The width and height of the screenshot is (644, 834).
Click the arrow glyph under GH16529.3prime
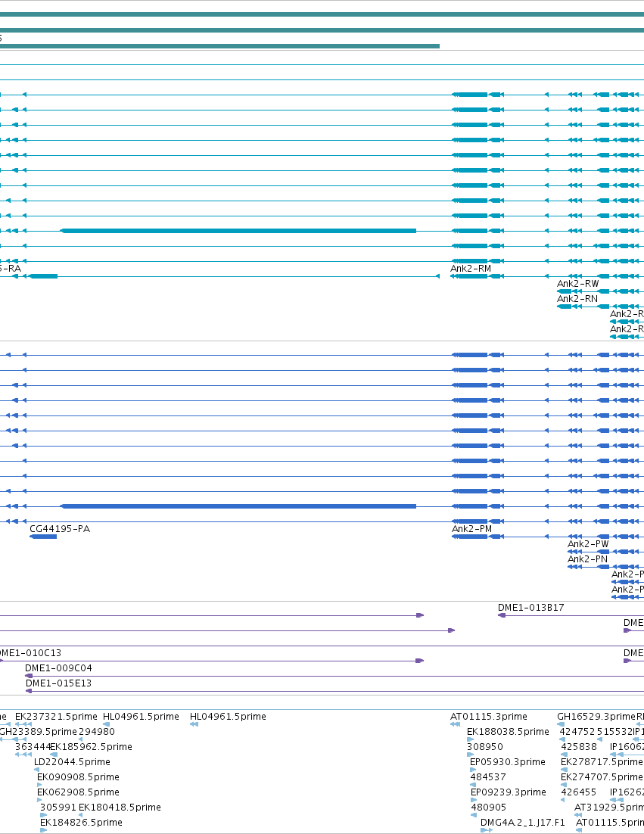pos(561,724)
